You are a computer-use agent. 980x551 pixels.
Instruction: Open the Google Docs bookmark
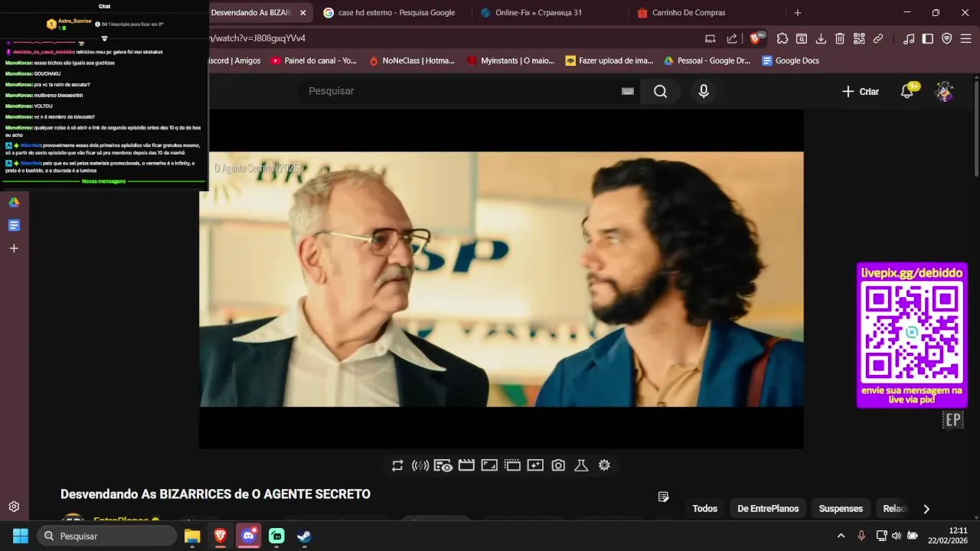coord(790,60)
